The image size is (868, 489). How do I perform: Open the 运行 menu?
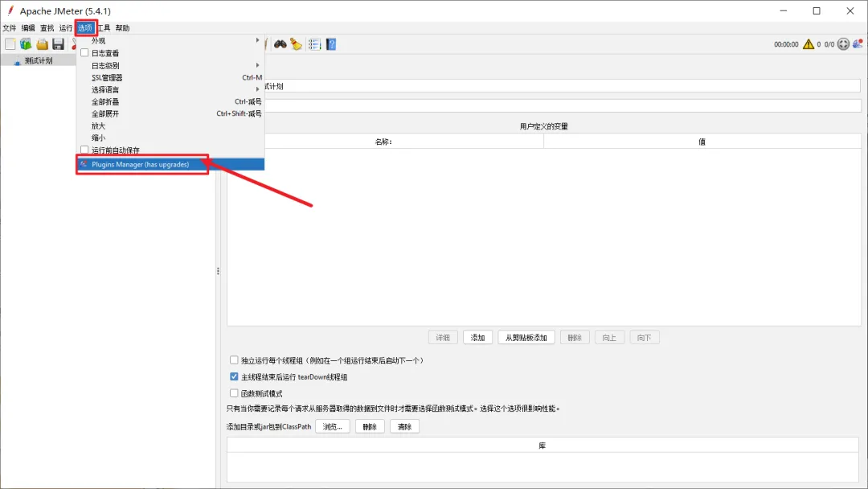tap(66, 27)
